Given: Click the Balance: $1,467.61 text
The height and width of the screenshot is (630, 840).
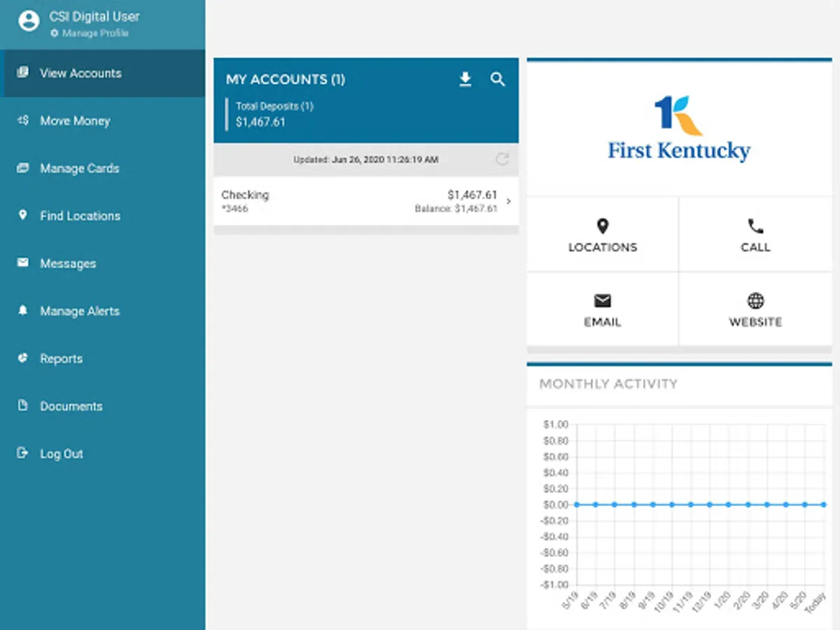Looking at the screenshot, I should (x=456, y=209).
